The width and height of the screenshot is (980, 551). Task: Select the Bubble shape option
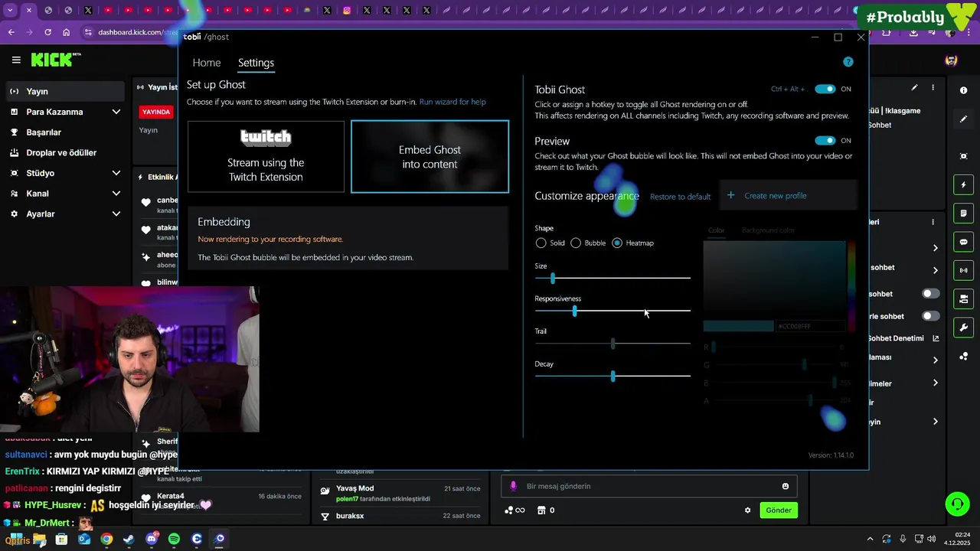pos(576,243)
